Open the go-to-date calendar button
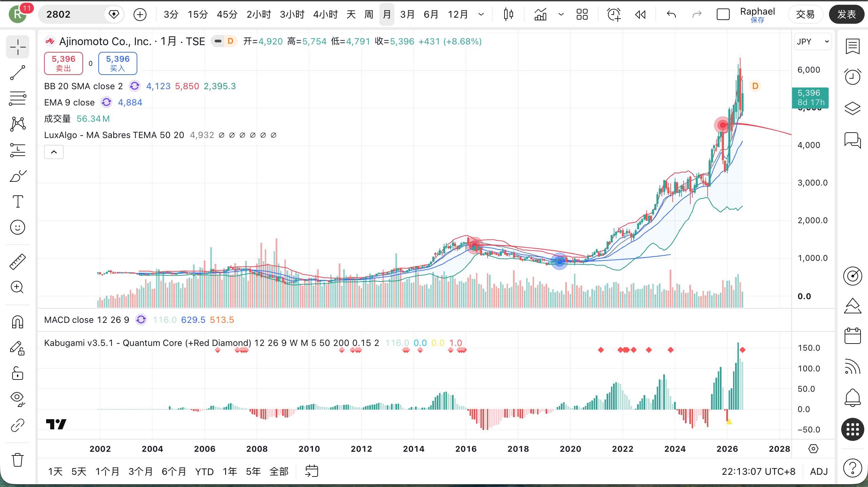The width and height of the screenshot is (868, 487). (x=312, y=471)
